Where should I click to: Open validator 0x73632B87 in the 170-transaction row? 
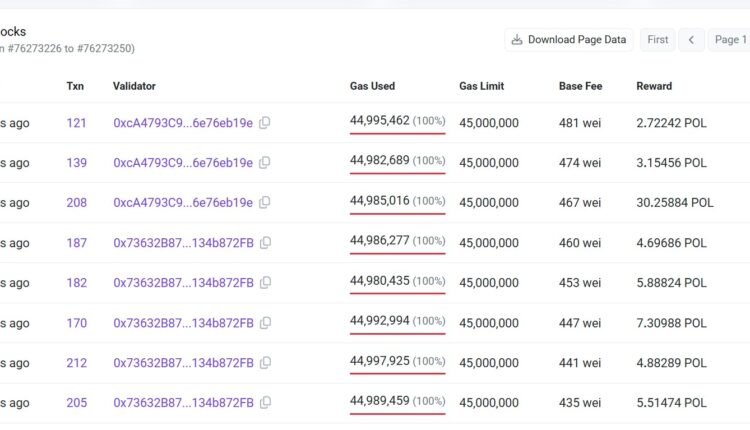pos(183,323)
